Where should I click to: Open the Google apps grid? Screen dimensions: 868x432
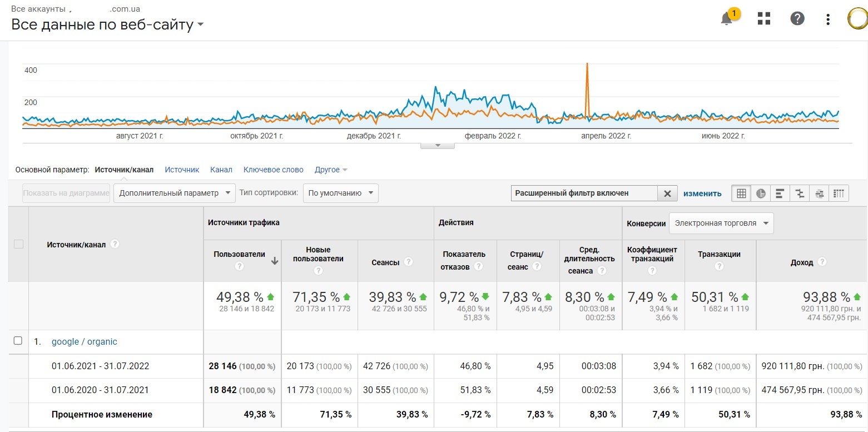click(x=764, y=18)
